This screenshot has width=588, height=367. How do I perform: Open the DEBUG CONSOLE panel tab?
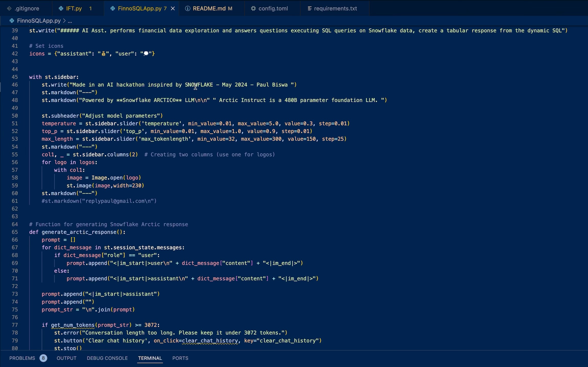pos(107,358)
